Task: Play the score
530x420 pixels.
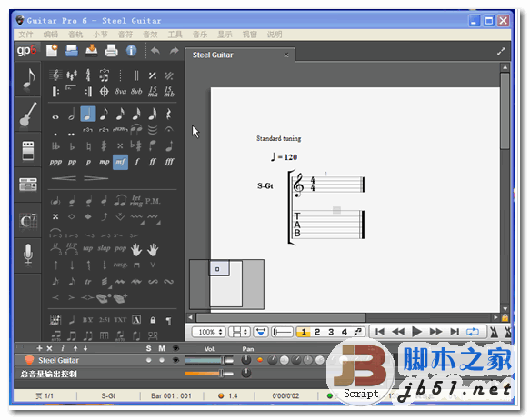Action: pos(416,332)
